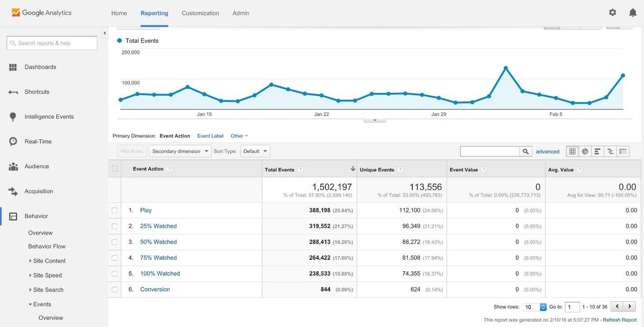644x327 pixels.
Task: Select Overview under Events
Action: click(50, 318)
